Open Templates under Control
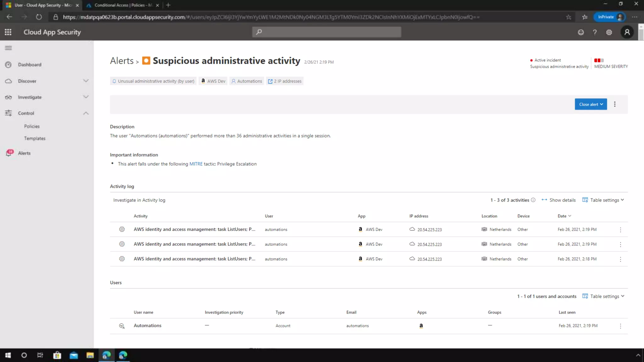This screenshot has height=362, width=644. pos(35,138)
